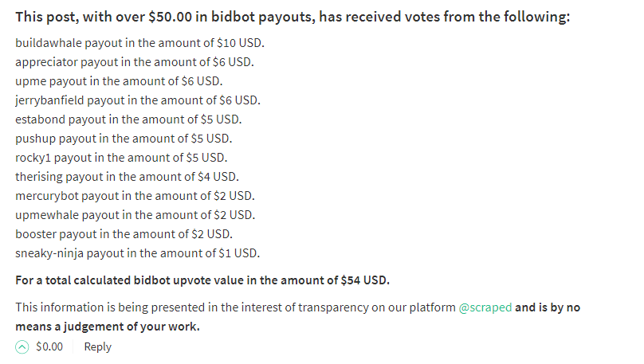Screen dimensions: 644x364
Task: Click the sneaky-ninja $1 USD payout line
Action: tap(138, 253)
